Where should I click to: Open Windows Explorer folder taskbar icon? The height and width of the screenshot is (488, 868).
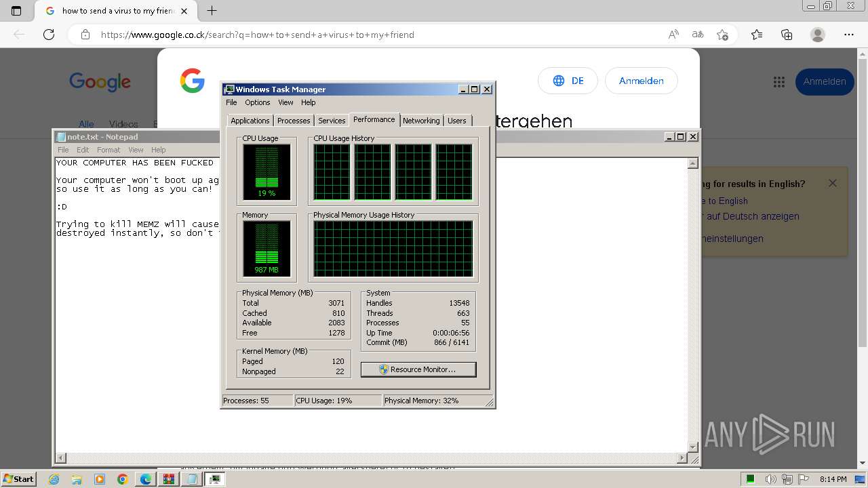[x=77, y=479]
